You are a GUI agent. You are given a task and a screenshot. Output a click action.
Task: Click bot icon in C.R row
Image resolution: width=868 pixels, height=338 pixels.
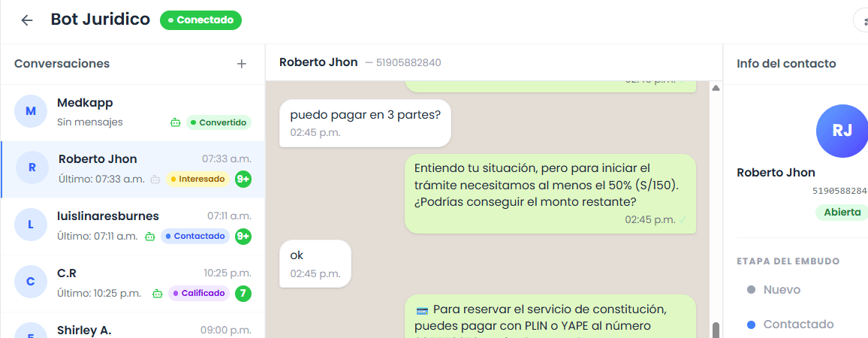[x=157, y=294]
